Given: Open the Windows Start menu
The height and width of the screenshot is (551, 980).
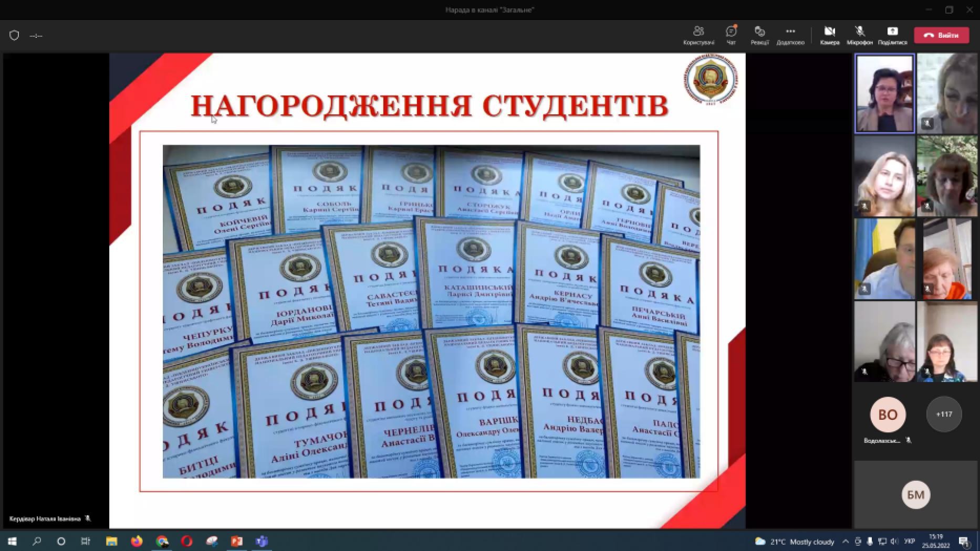Looking at the screenshot, I should tap(12, 541).
